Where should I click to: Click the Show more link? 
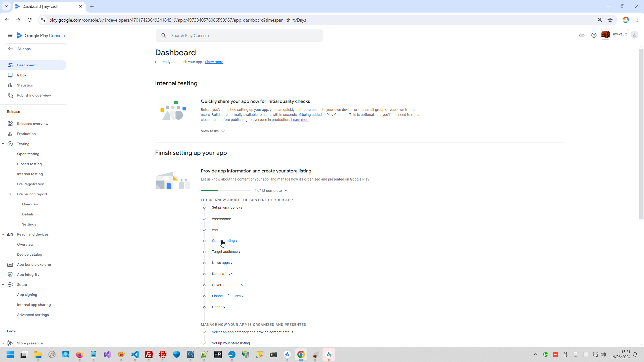pos(214,62)
